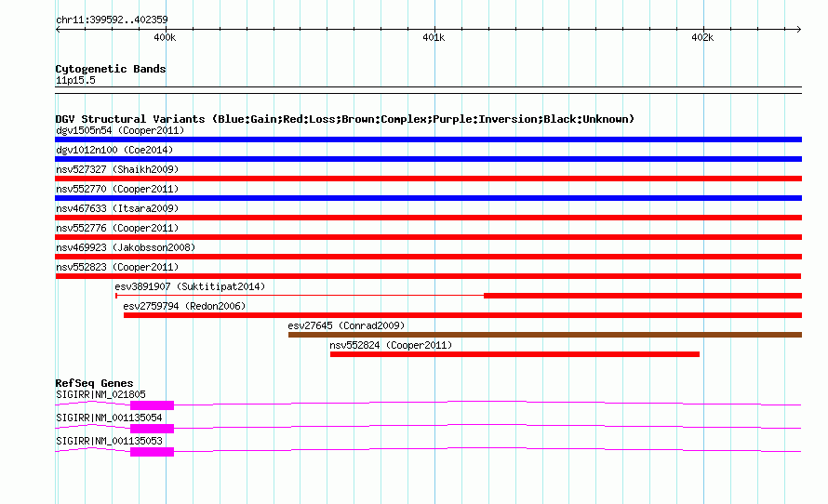
Task: Select the red loss bar under nsv527327
Action: [x=428, y=179]
